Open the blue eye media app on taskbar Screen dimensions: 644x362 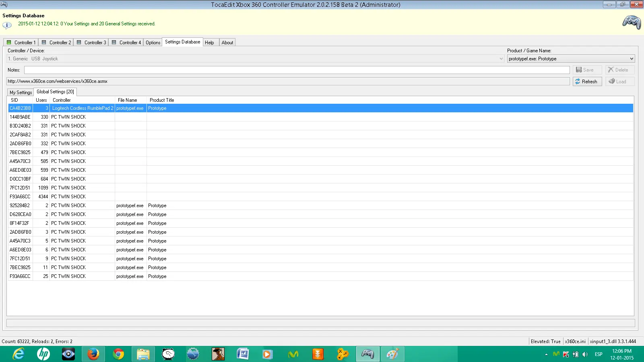68,354
